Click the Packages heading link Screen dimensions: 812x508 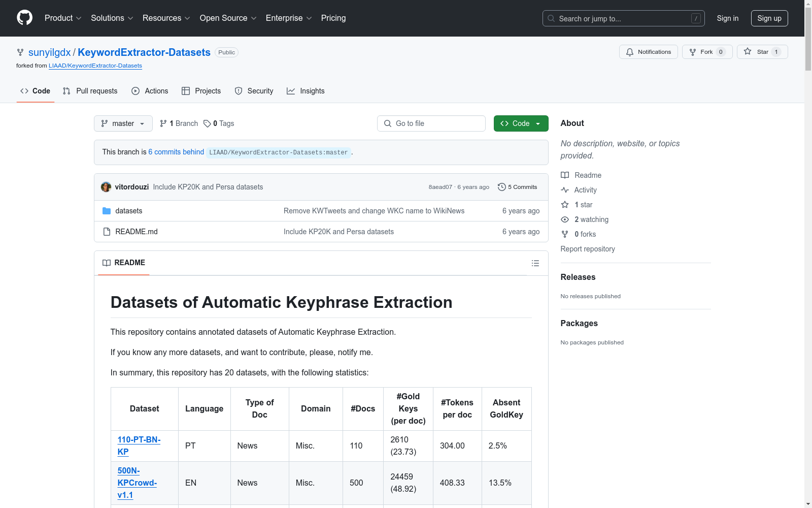(579, 323)
